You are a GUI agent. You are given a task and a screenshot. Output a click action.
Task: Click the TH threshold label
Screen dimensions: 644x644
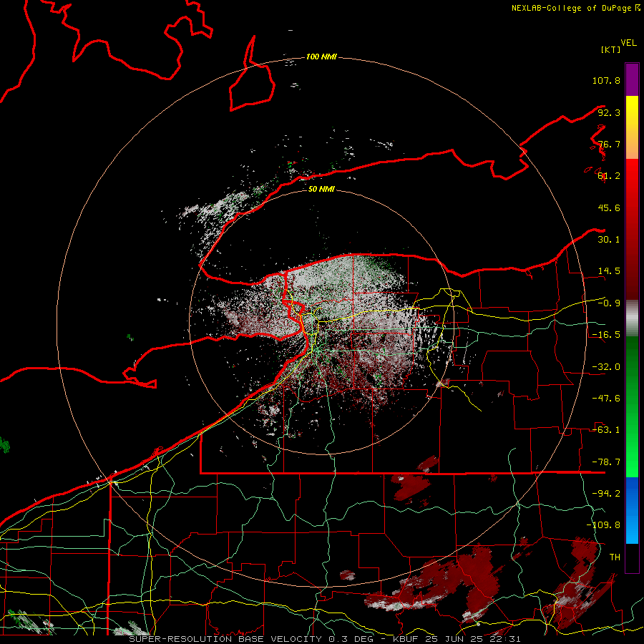point(615,557)
